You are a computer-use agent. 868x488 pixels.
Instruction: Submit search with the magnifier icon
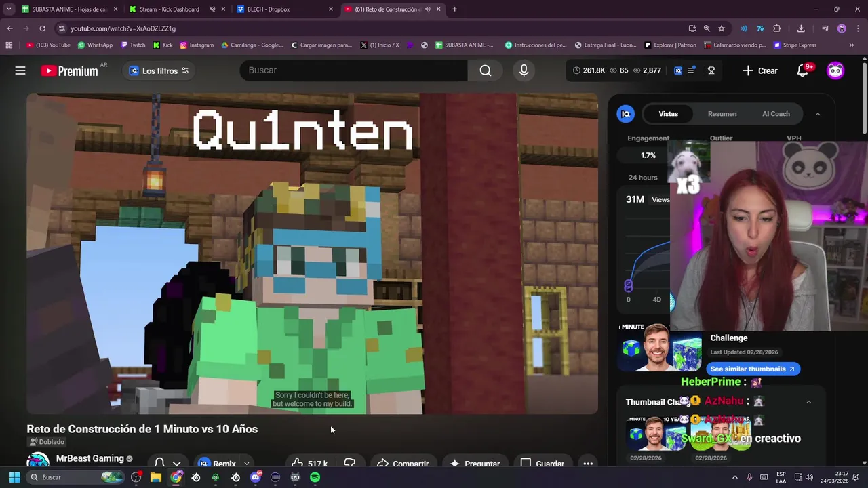486,70
